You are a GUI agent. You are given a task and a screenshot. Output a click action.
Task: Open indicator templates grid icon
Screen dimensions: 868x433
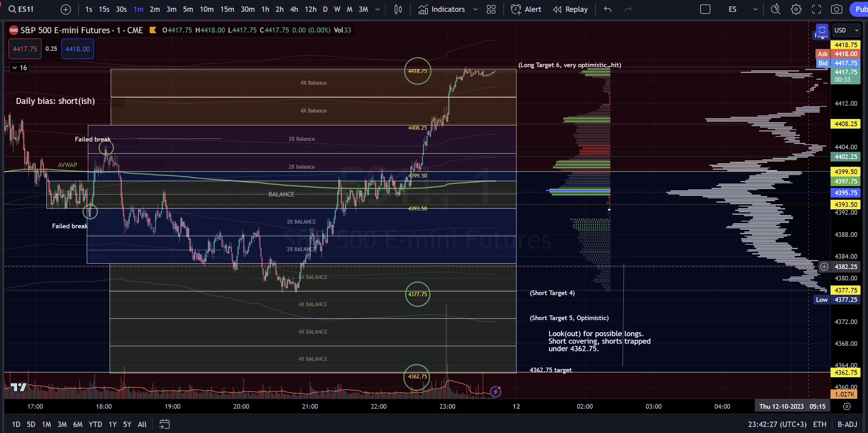tap(491, 9)
